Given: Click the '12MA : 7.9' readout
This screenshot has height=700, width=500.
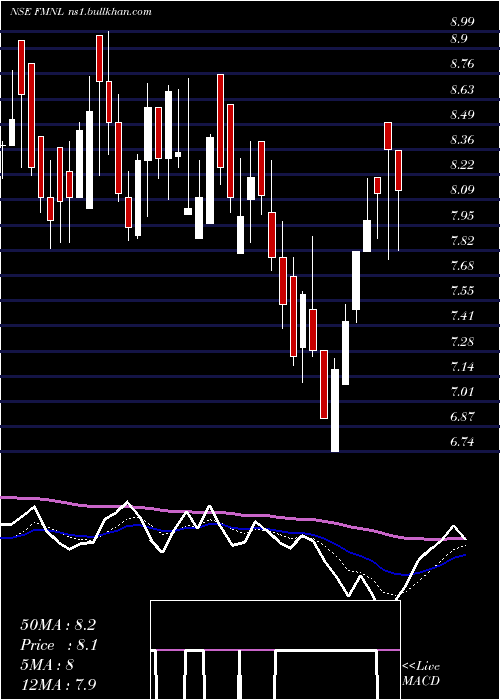Looking at the screenshot, I should click(x=58, y=684).
